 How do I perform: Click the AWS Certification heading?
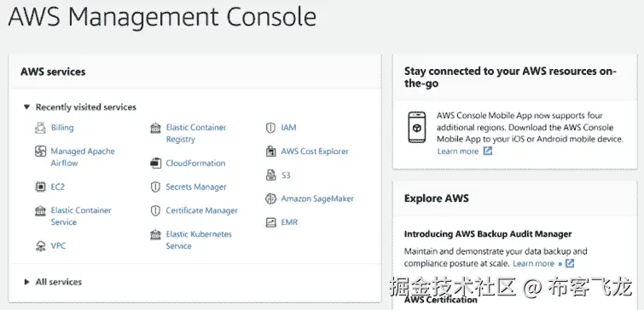[441, 300]
